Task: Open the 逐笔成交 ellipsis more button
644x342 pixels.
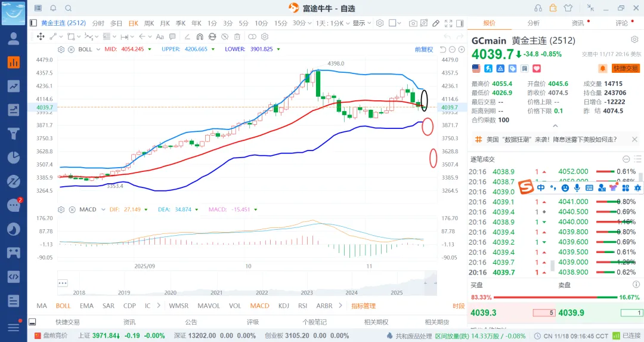Action: [x=626, y=159]
